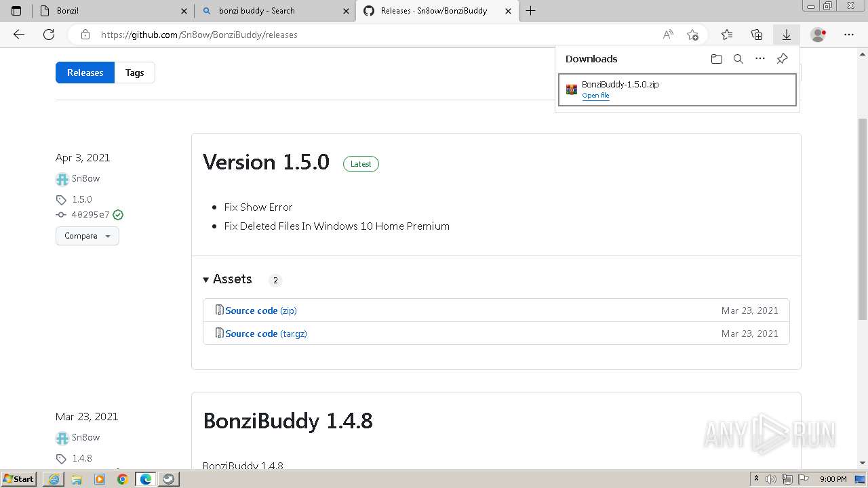Image resolution: width=868 pixels, height=488 pixels.
Task: Open Read aloud icon in address bar
Action: [668, 35]
